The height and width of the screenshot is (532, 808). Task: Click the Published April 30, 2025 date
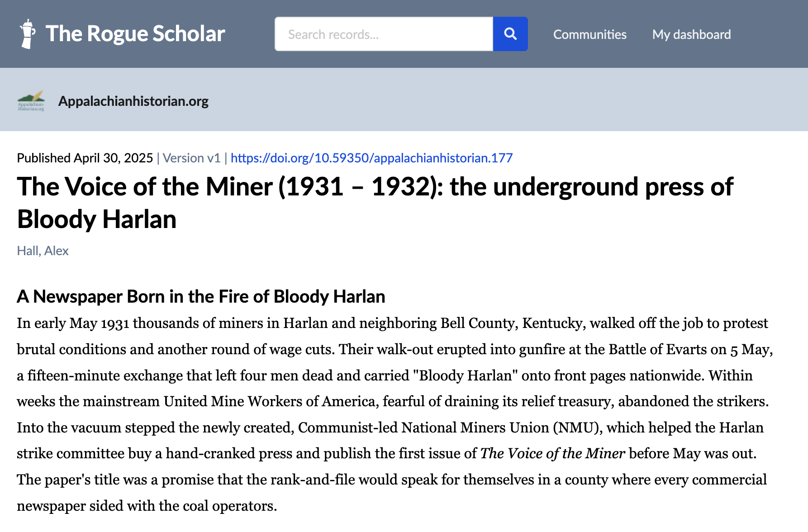85,158
